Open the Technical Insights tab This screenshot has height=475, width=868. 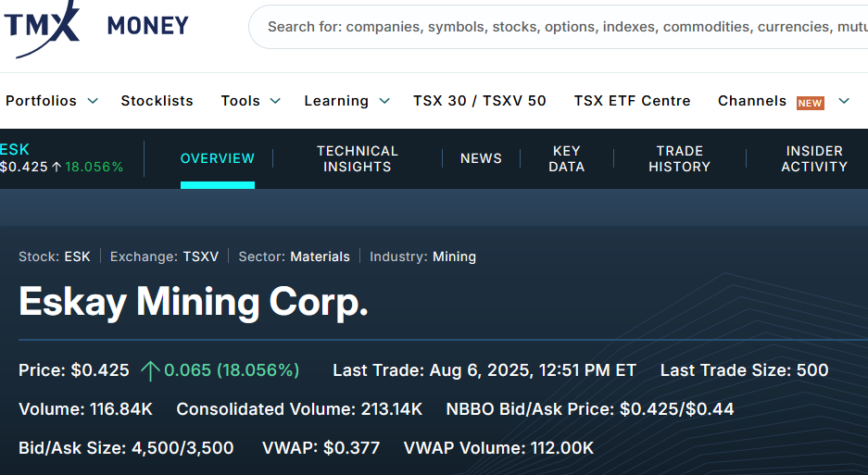[x=358, y=158]
